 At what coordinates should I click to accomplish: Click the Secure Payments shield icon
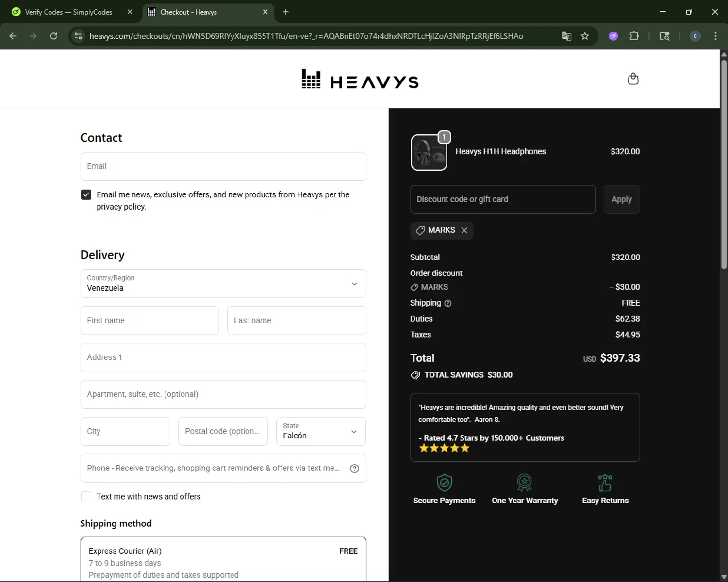[444, 483]
